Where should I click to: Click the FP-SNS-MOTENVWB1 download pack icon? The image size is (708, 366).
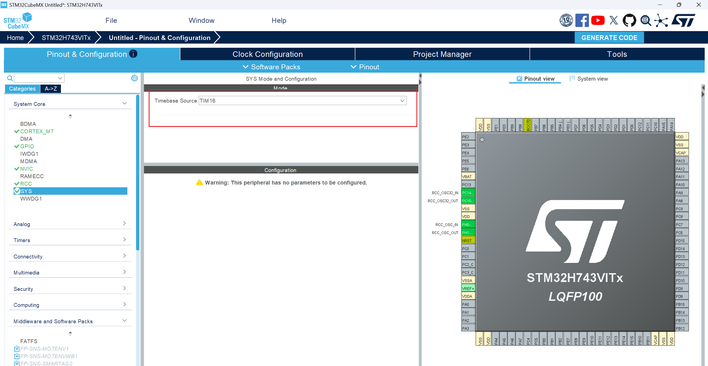click(x=17, y=356)
